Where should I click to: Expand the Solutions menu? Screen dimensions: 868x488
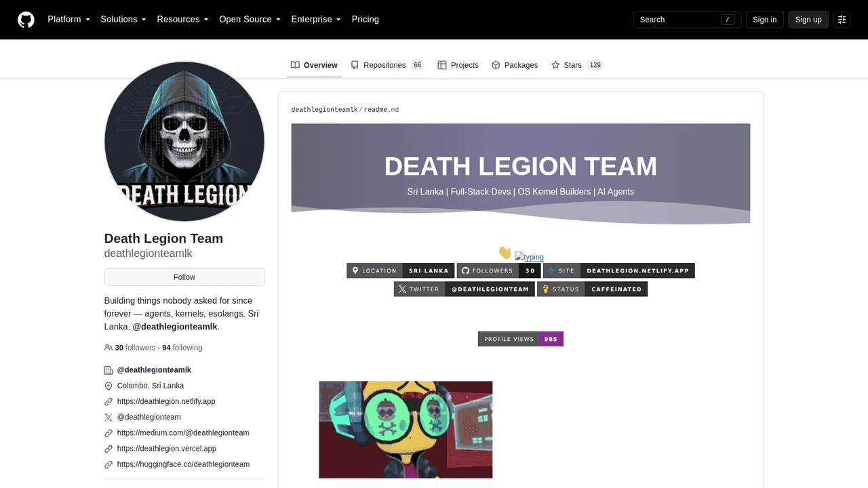tap(123, 20)
